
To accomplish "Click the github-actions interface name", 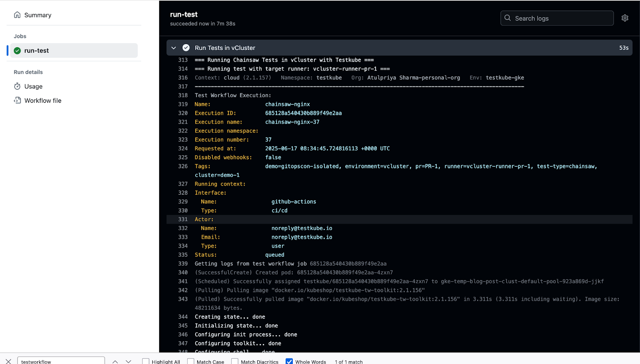I will [x=294, y=202].
